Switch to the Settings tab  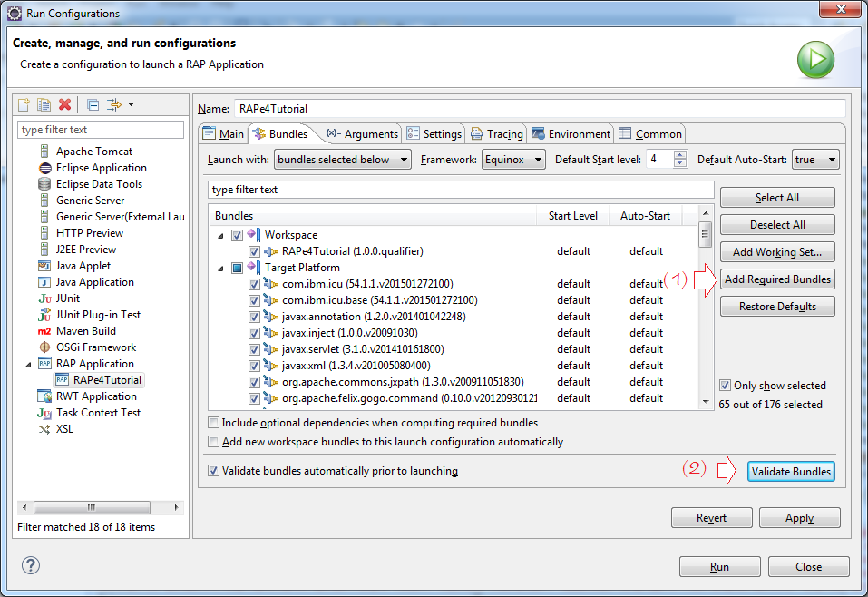(x=434, y=133)
